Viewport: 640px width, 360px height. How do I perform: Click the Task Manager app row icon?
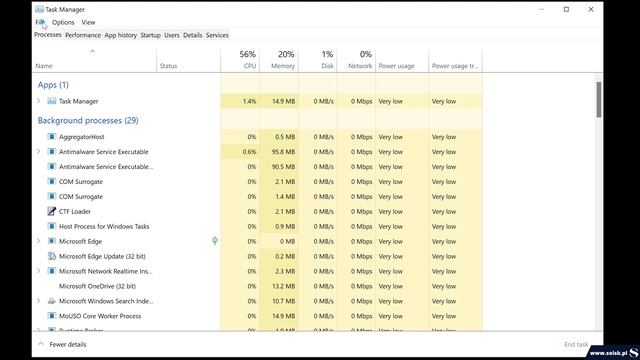click(x=51, y=101)
